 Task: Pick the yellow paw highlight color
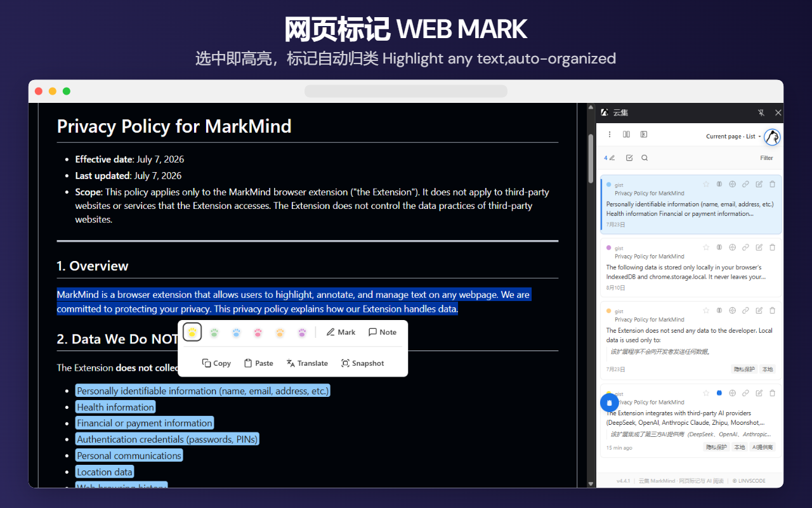coord(192,332)
